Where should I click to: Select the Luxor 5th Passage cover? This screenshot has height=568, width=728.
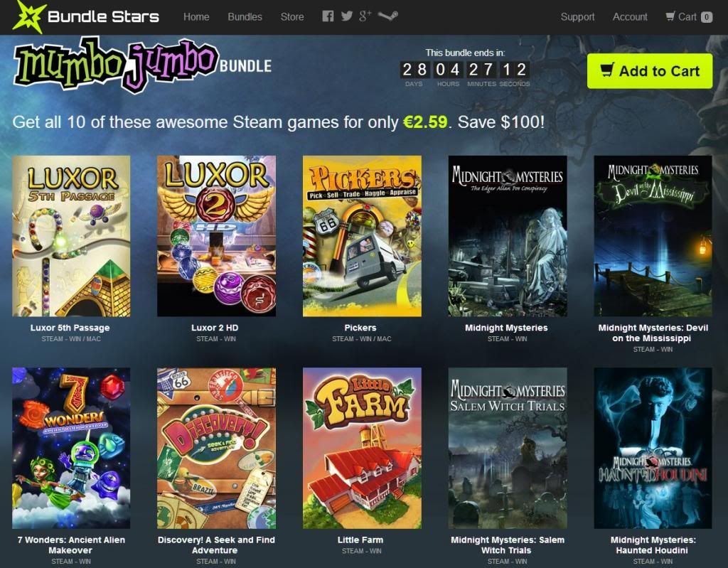click(x=71, y=236)
